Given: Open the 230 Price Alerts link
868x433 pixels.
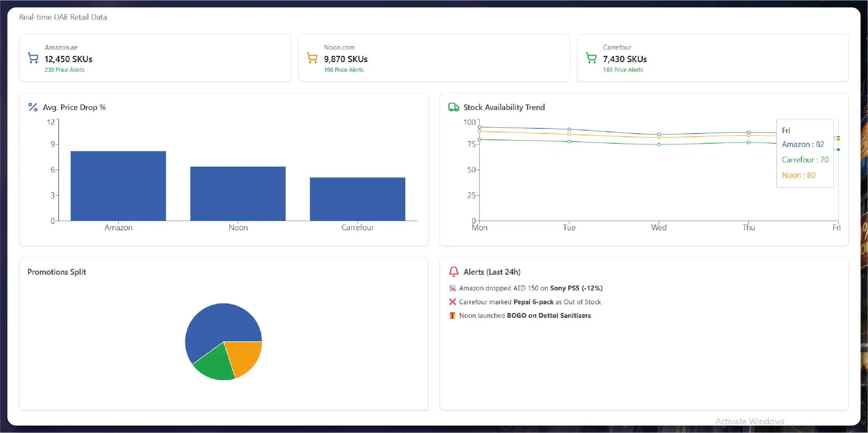Looking at the screenshot, I should [64, 70].
